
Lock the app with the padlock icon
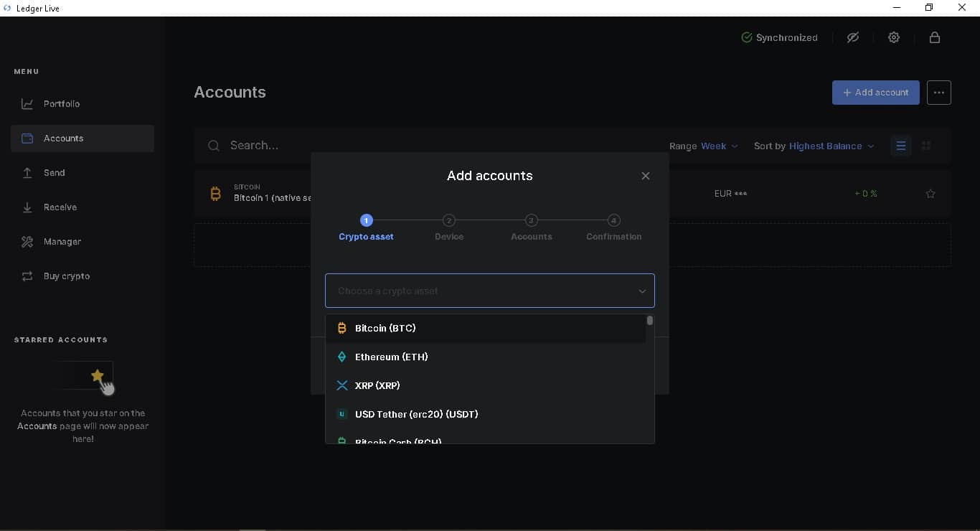pos(935,37)
